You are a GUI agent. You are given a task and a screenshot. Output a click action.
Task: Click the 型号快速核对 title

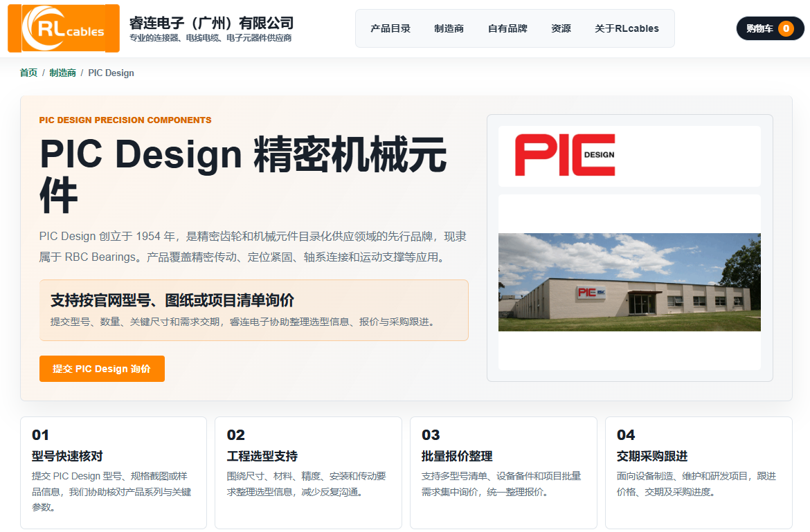67,456
